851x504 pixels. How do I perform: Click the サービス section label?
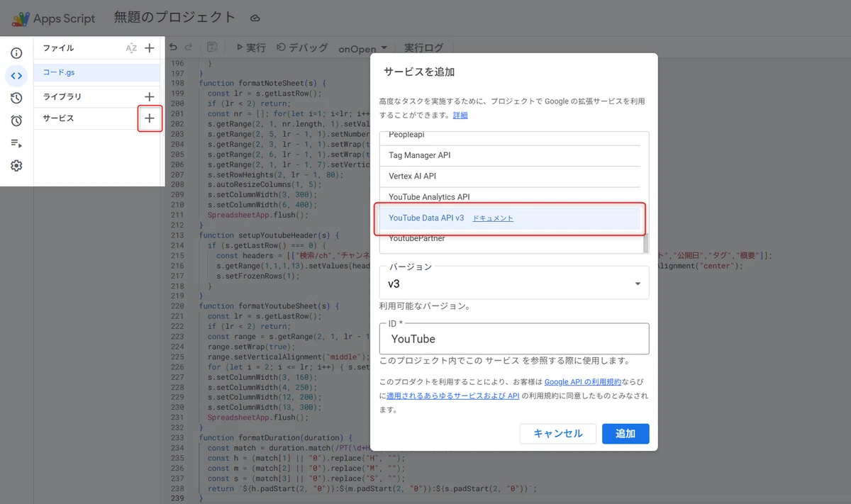pyautogui.click(x=58, y=118)
